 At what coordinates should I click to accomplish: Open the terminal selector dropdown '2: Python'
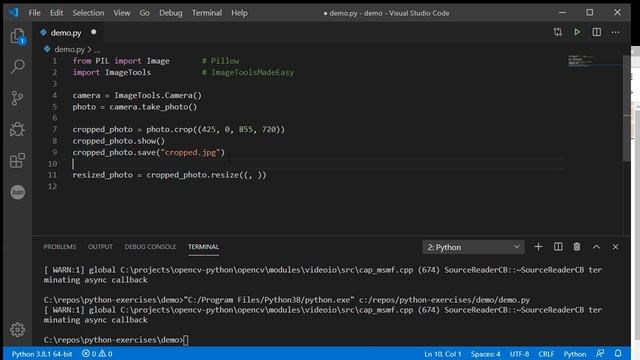(473, 247)
